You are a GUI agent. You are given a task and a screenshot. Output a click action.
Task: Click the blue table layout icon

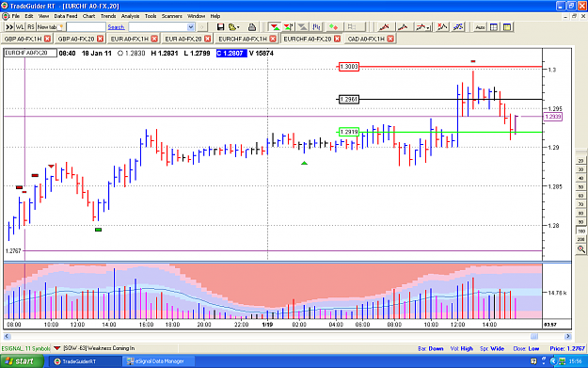pyautogui.click(x=494, y=27)
